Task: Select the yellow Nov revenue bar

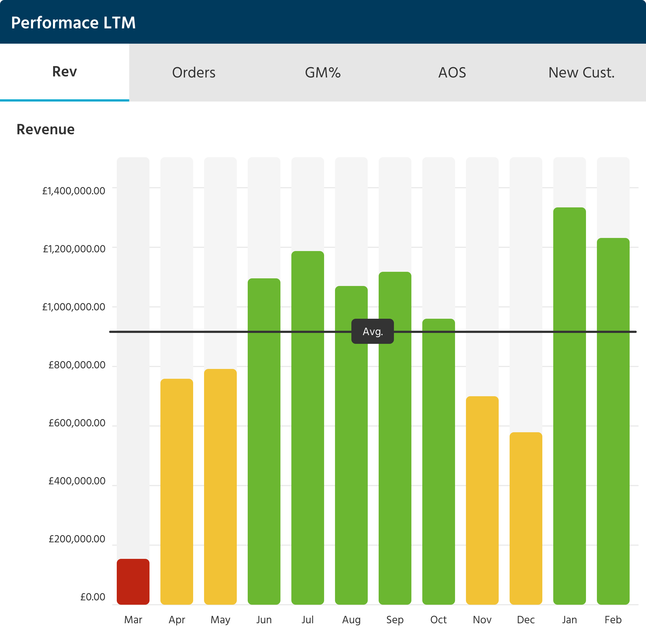Action: (482, 500)
